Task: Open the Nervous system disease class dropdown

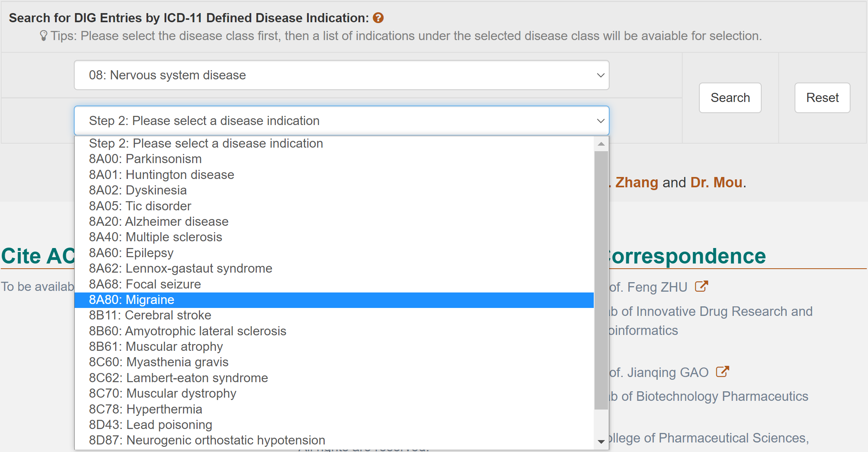Action: (x=341, y=75)
